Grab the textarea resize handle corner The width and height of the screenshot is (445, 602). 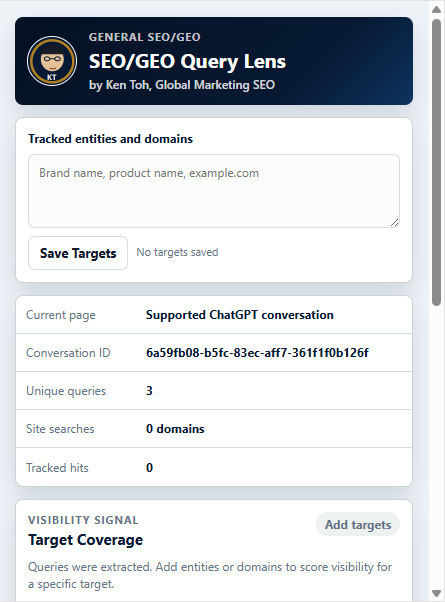point(395,223)
